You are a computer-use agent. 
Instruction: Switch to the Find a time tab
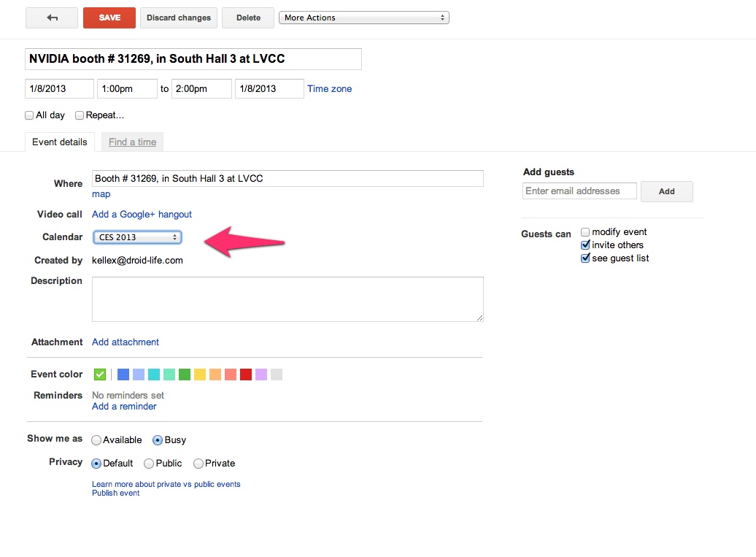132,142
